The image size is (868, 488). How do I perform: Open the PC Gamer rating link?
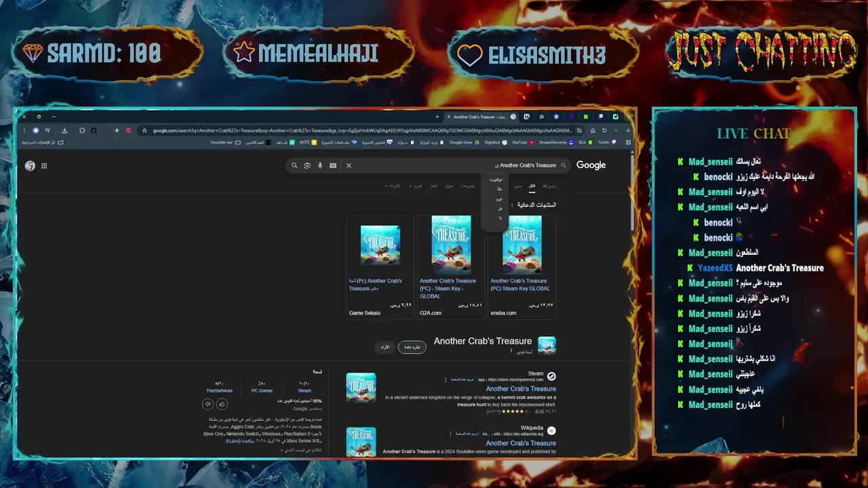coord(262,390)
